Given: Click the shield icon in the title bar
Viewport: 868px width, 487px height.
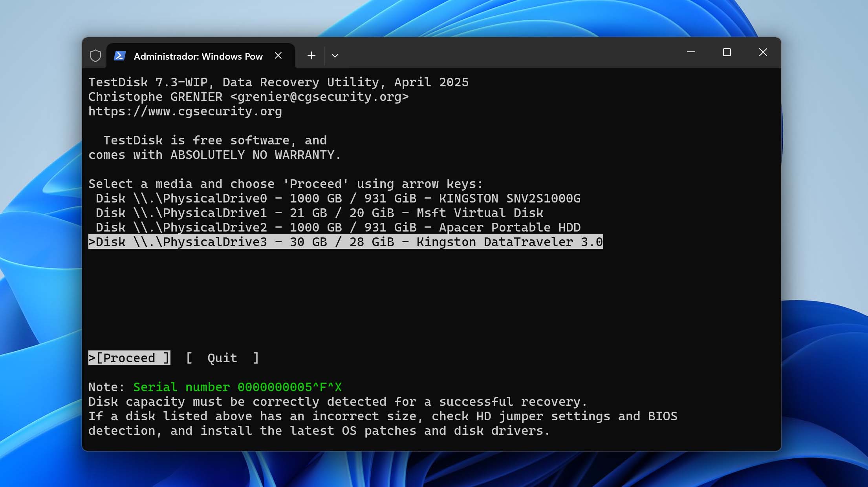Looking at the screenshot, I should (95, 56).
